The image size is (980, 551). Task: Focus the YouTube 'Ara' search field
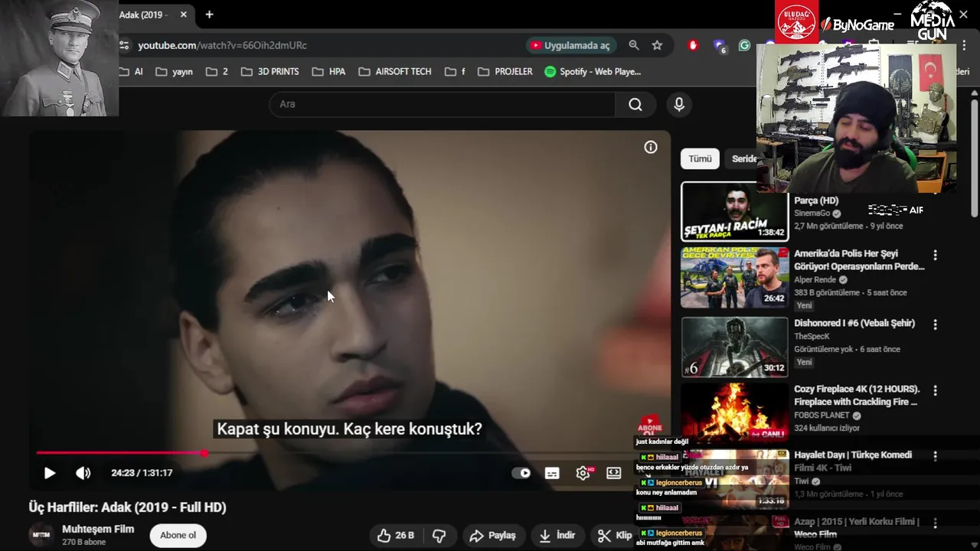pyautogui.click(x=443, y=104)
